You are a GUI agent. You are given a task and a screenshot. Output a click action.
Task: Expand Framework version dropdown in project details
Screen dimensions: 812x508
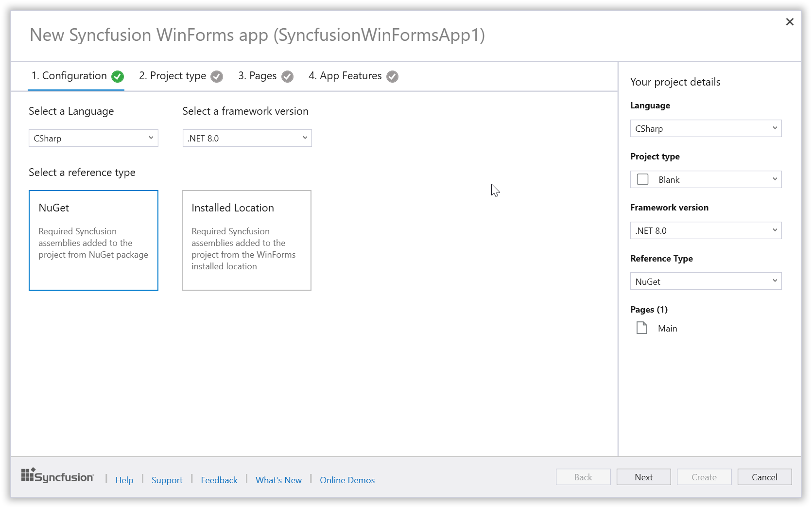click(x=706, y=230)
